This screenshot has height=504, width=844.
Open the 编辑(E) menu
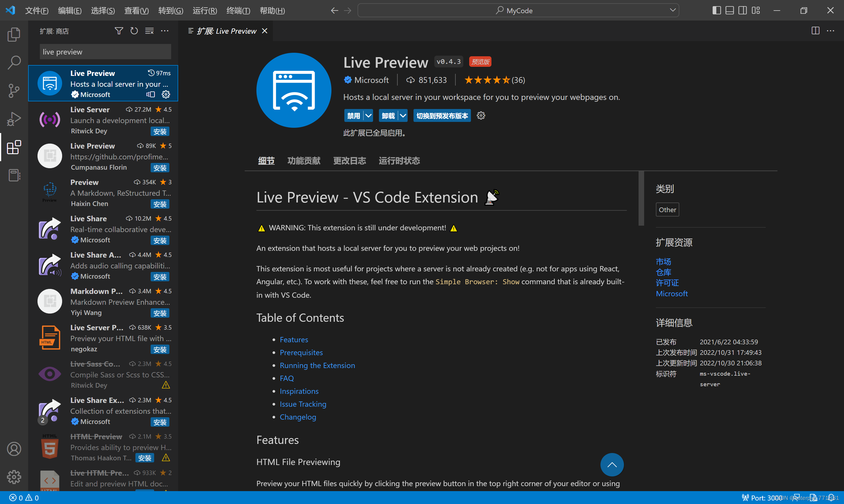coord(70,11)
